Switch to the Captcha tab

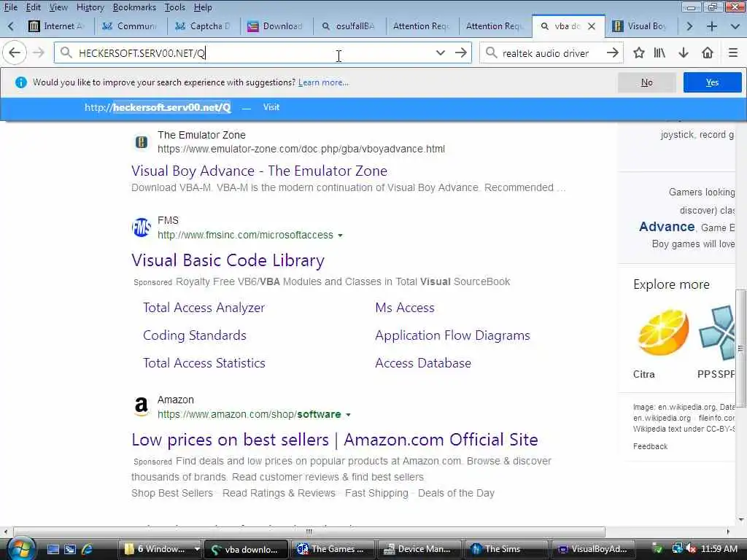(x=204, y=26)
